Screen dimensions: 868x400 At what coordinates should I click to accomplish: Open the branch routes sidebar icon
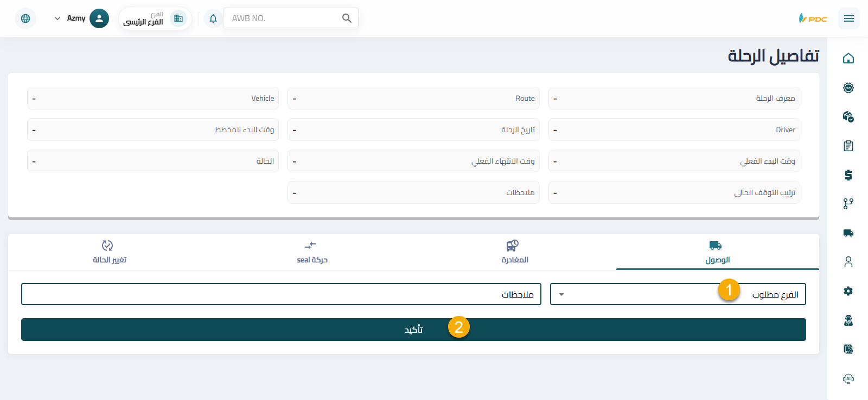(848, 204)
